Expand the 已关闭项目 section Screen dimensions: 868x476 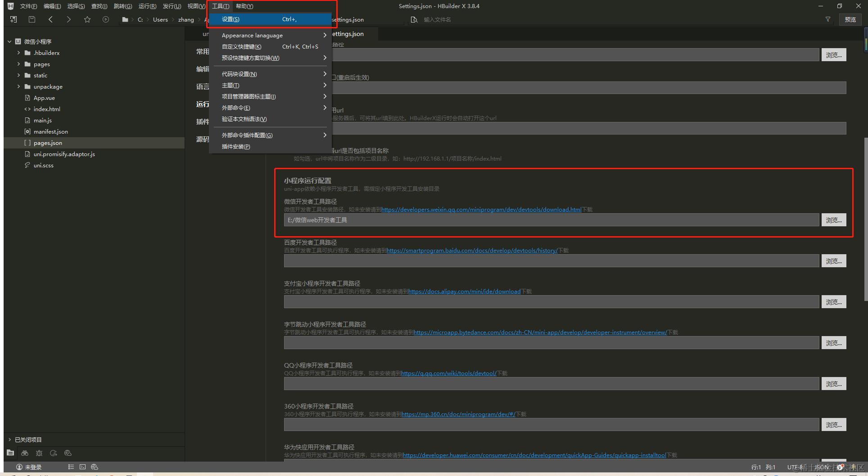[x=10, y=439]
